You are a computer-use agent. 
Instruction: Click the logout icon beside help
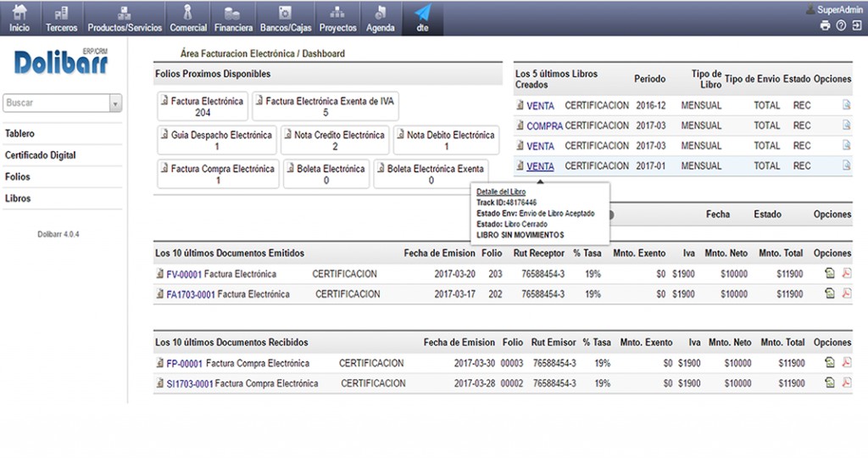pos(856,26)
